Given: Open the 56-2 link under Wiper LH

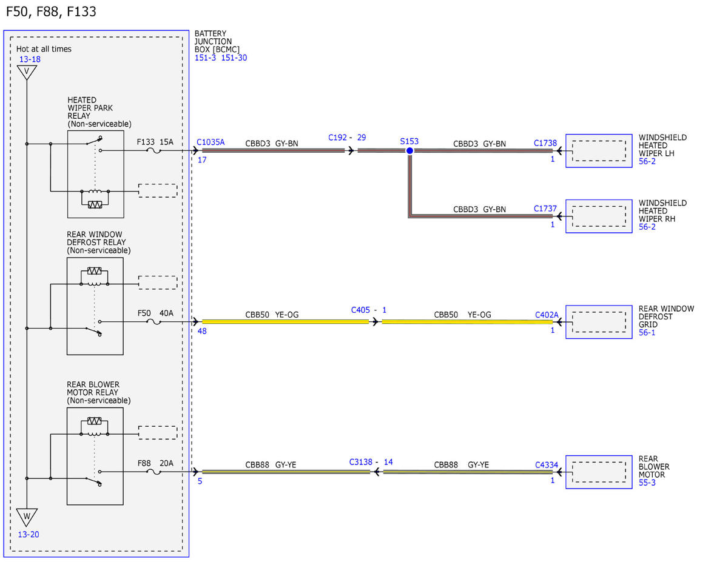Looking at the screenshot, I should click(x=647, y=161).
